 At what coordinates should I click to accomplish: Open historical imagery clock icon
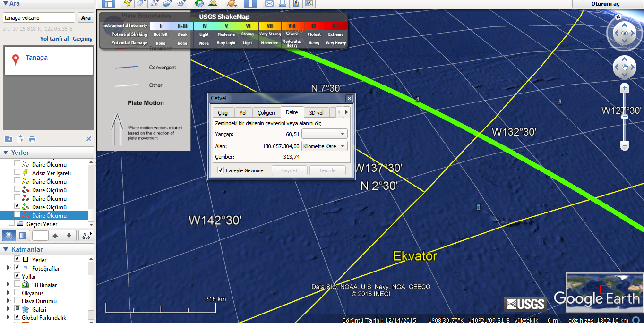[x=199, y=4]
